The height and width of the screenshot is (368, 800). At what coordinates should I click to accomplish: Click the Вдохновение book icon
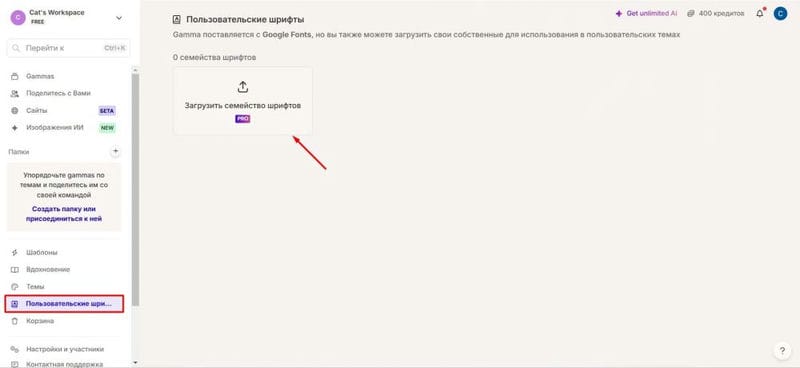point(15,269)
